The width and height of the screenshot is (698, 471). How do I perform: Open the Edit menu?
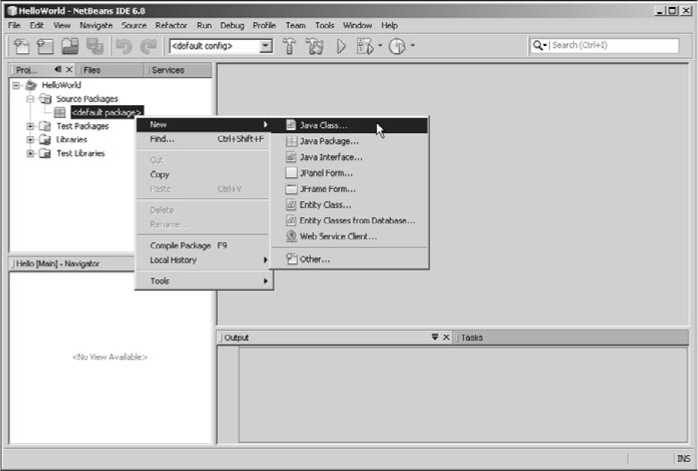(37, 25)
